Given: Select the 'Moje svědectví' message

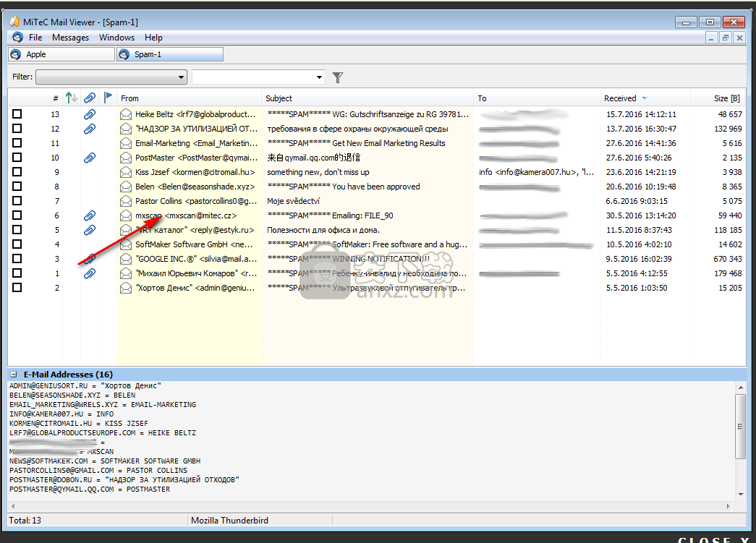Looking at the screenshot, I should coord(293,201).
